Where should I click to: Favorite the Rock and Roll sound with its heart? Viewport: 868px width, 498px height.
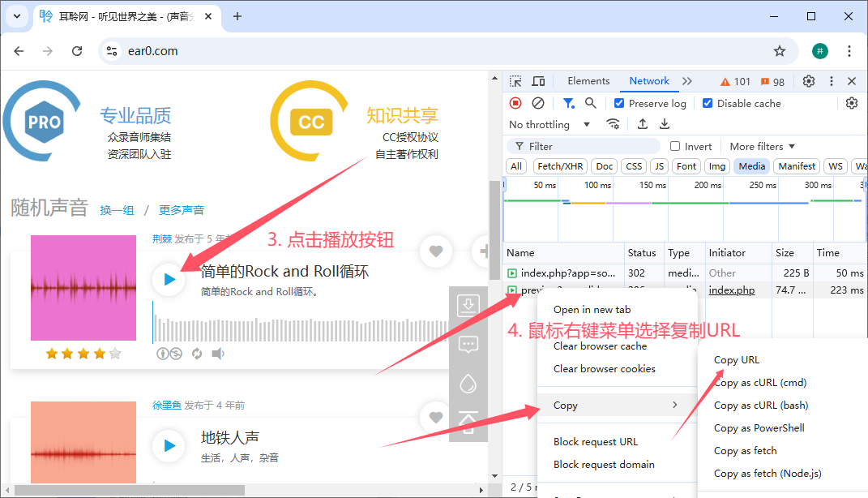tap(436, 251)
